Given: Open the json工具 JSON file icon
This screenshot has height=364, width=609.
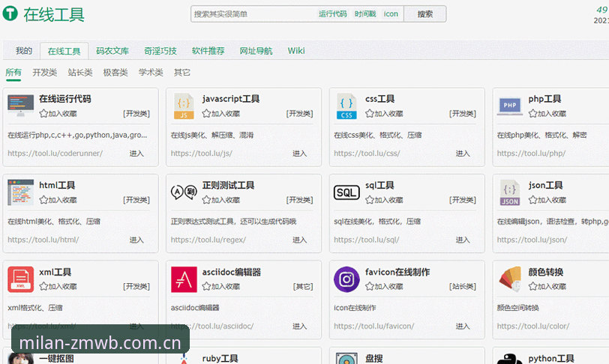Looking at the screenshot, I should coord(509,192).
